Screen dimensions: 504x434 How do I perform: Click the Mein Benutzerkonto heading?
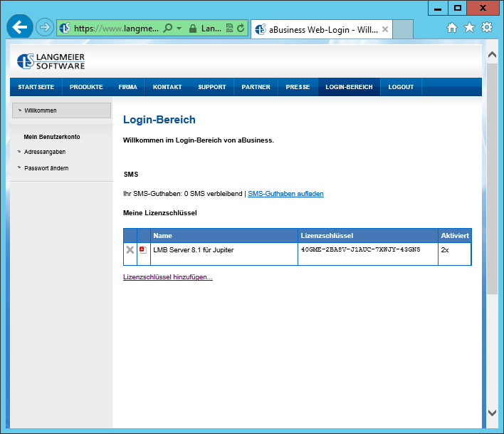[52, 137]
